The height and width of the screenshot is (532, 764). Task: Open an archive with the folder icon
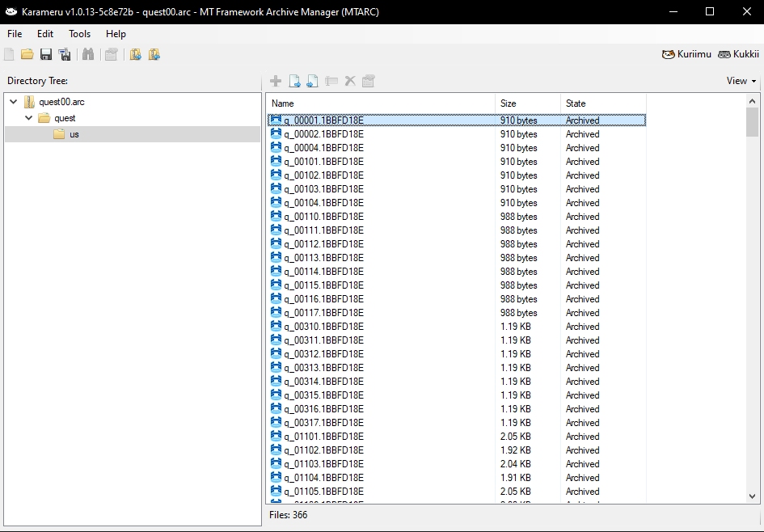coord(27,54)
